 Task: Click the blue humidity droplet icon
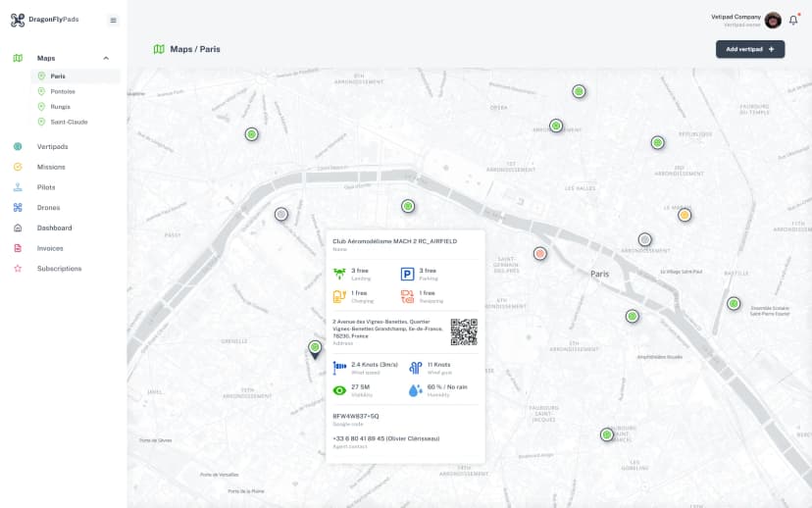pos(416,390)
